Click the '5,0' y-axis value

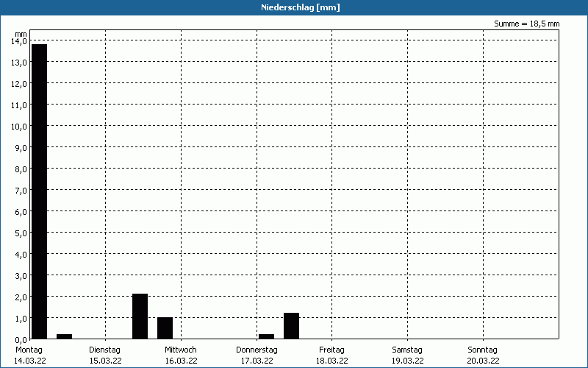click(x=21, y=233)
